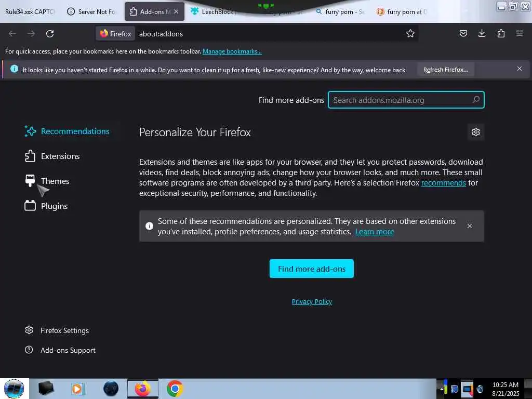Close the Refresh Firefox notification bar
The height and width of the screenshot is (399, 532).
coord(520,69)
